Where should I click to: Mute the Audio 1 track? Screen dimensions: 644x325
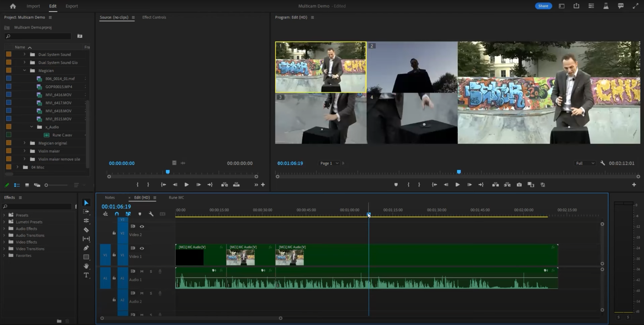tap(142, 271)
